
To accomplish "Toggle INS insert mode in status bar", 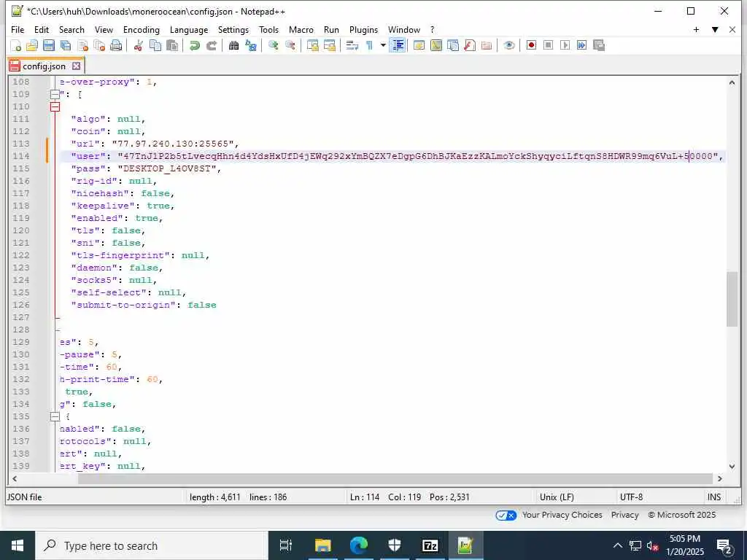I will click(713, 497).
